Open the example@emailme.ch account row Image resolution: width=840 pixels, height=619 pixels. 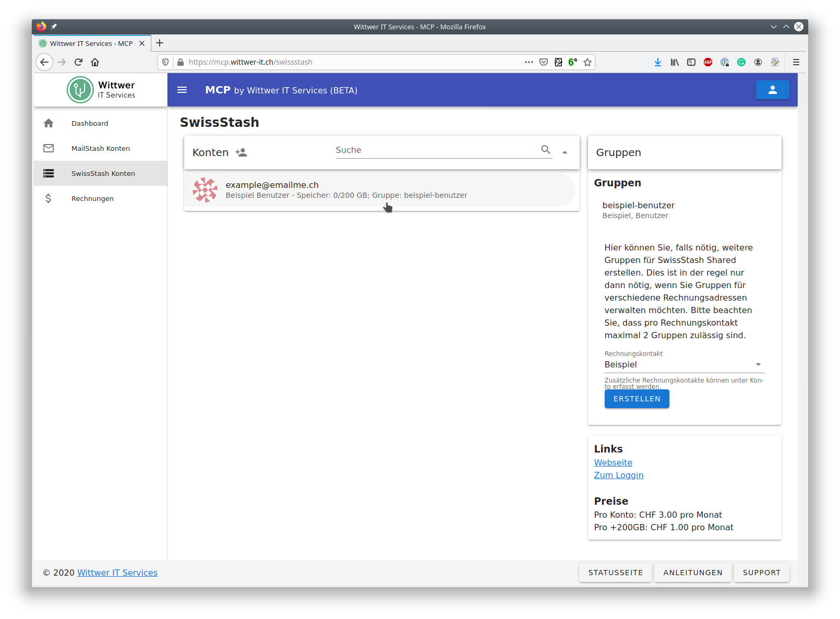point(380,190)
